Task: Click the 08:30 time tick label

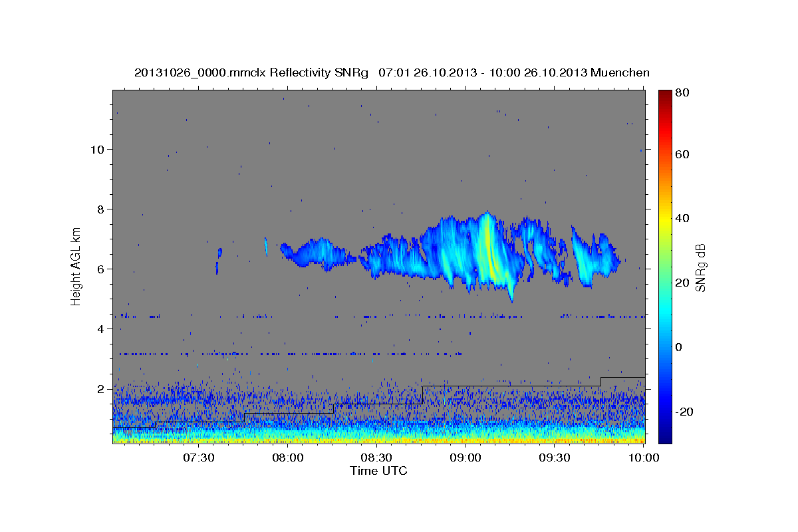Action: tap(376, 458)
